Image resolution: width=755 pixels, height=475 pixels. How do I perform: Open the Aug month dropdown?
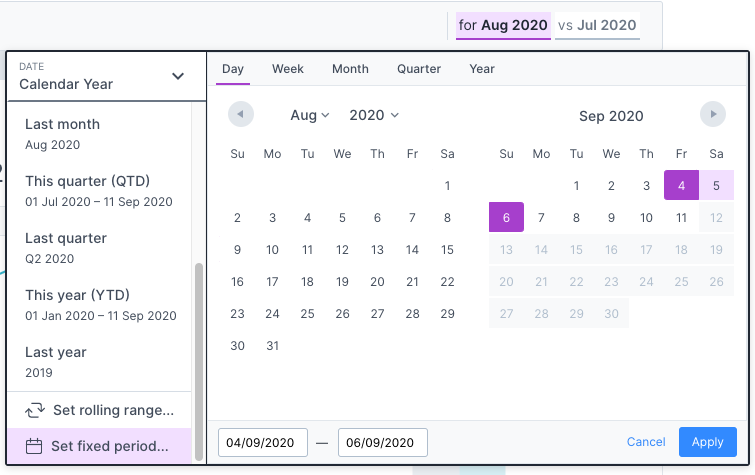(x=310, y=116)
